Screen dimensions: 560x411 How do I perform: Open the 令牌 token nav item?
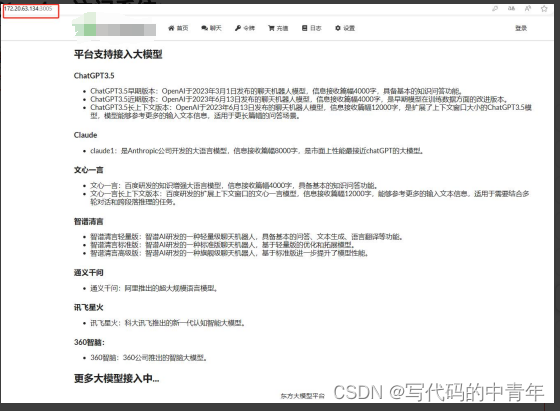point(245,28)
